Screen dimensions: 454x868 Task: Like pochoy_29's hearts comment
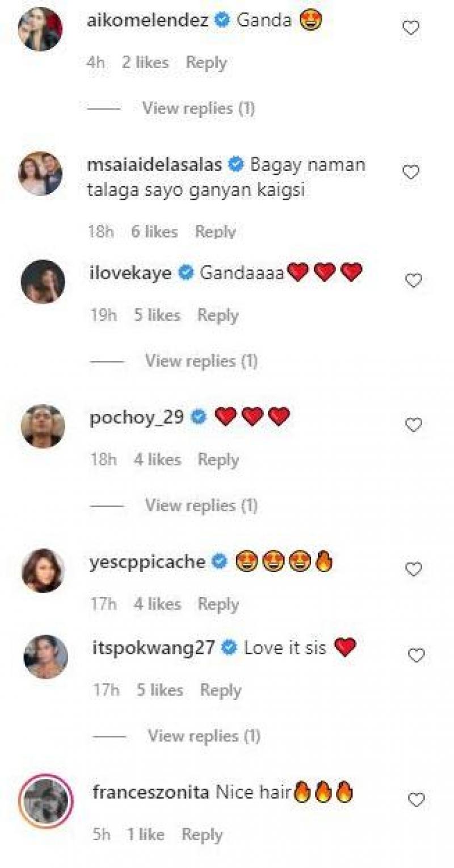[x=413, y=424]
